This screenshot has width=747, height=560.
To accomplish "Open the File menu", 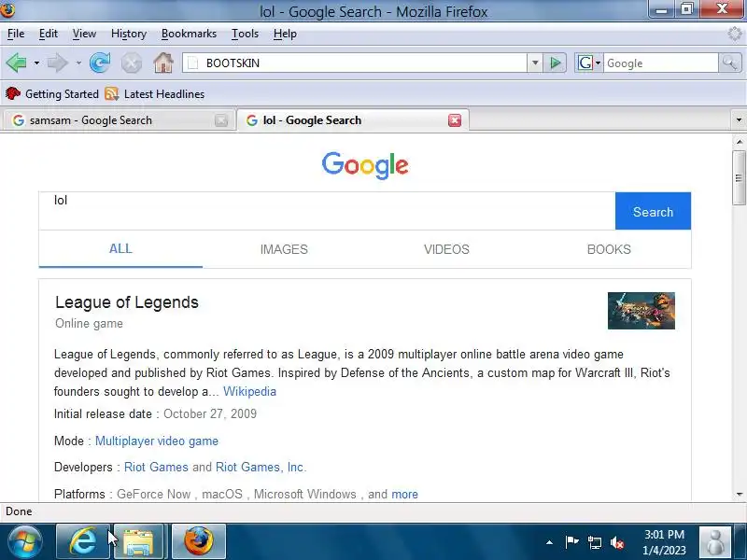I will coord(16,34).
